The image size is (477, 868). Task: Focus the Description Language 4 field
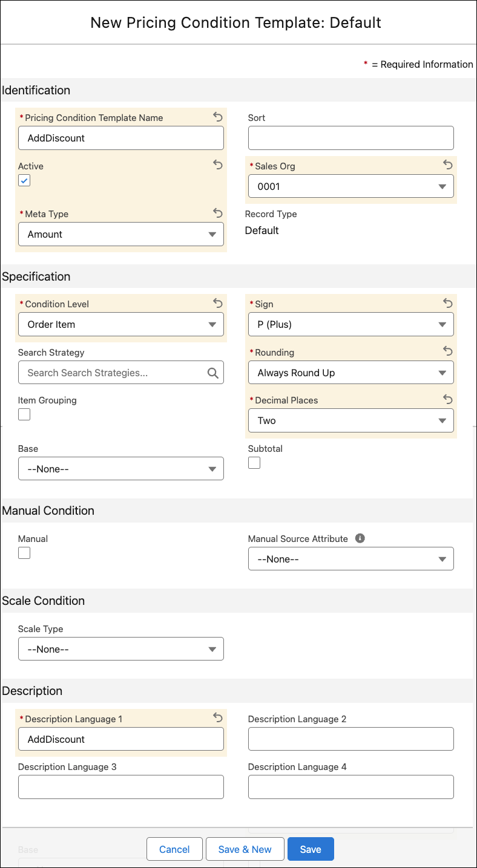[x=351, y=787]
